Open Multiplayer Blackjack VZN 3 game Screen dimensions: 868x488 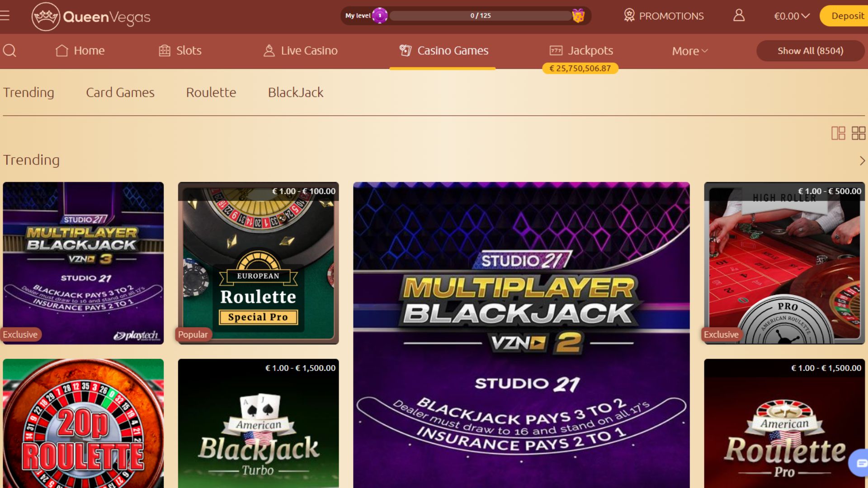83,263
